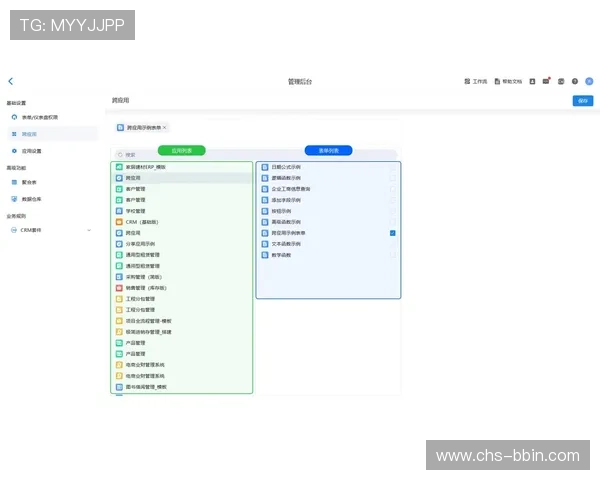
Task: Check the 企业工商信息查询 checkbox
Action: pos(393,189)
